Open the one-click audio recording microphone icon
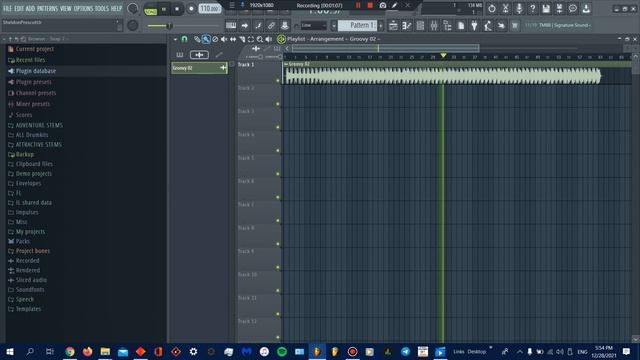Screen dimensions: 640x360 pos(519,9)
